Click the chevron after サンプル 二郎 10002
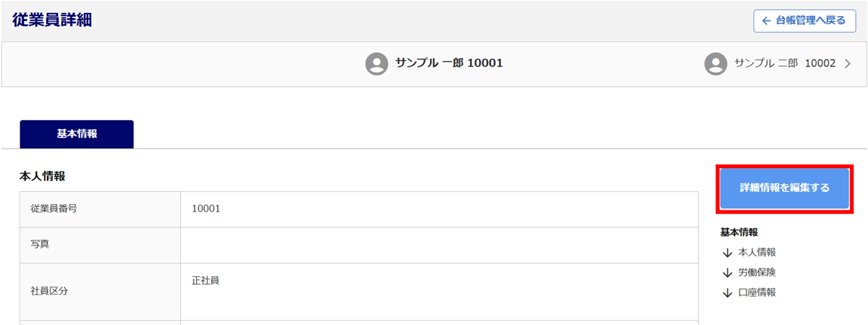Image resolution: width=868 pixels, height=325 pixels. pyautogui.click(x=848, y=64)
